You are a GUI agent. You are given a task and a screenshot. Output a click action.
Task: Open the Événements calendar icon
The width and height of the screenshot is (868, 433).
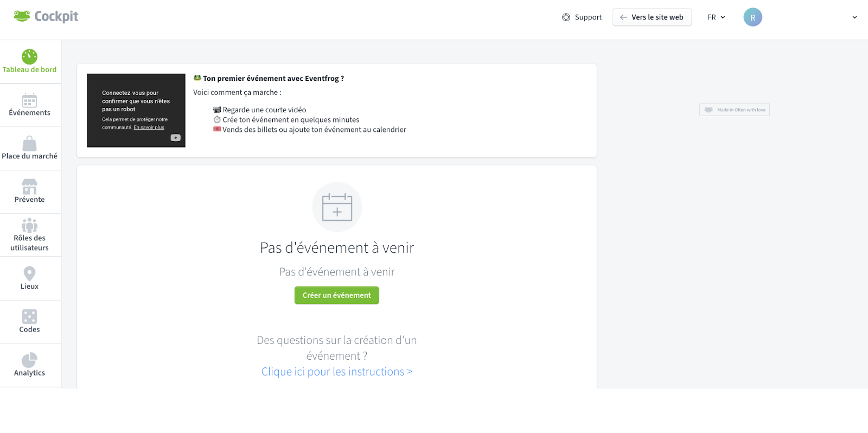[x=29, y=100]
